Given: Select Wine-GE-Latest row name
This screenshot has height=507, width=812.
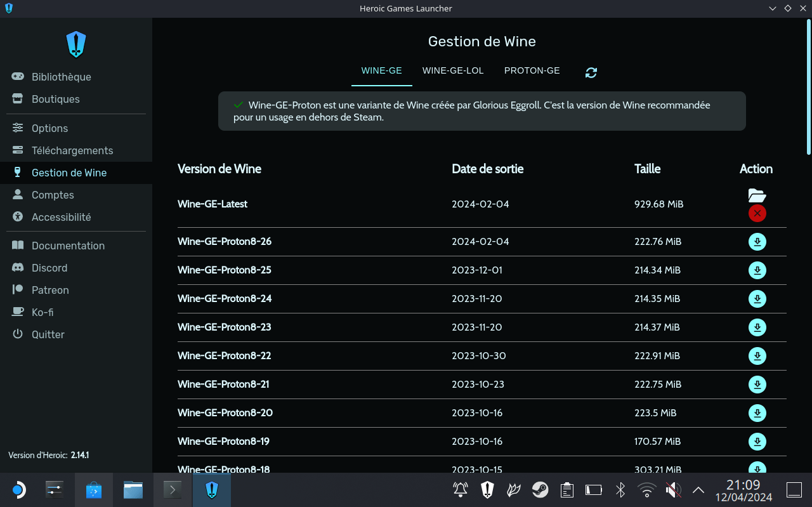Looking at the screenshot, I should point(213,204).
